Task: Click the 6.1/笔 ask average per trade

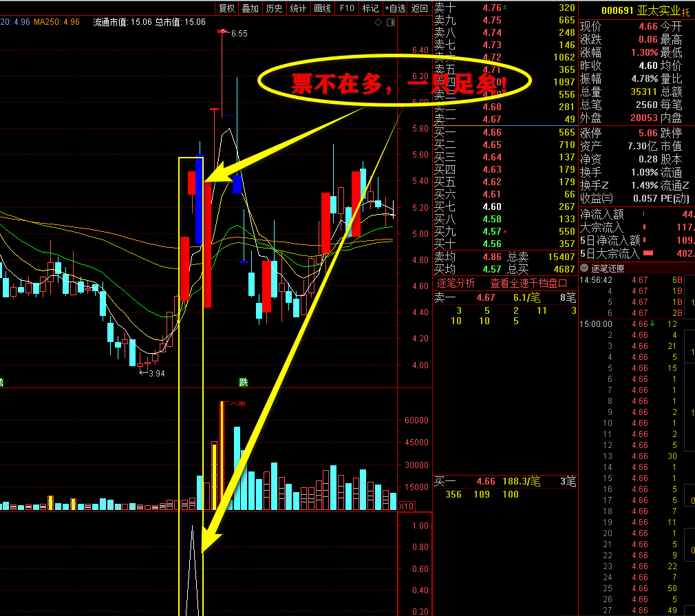Action: click(x=526, y=297)
